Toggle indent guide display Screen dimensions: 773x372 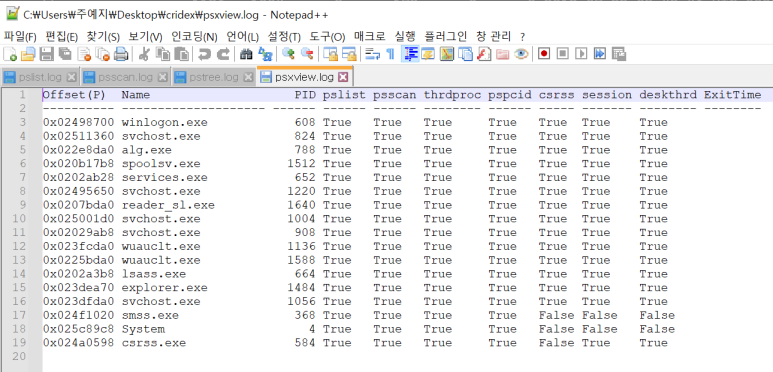click(411, 54)
